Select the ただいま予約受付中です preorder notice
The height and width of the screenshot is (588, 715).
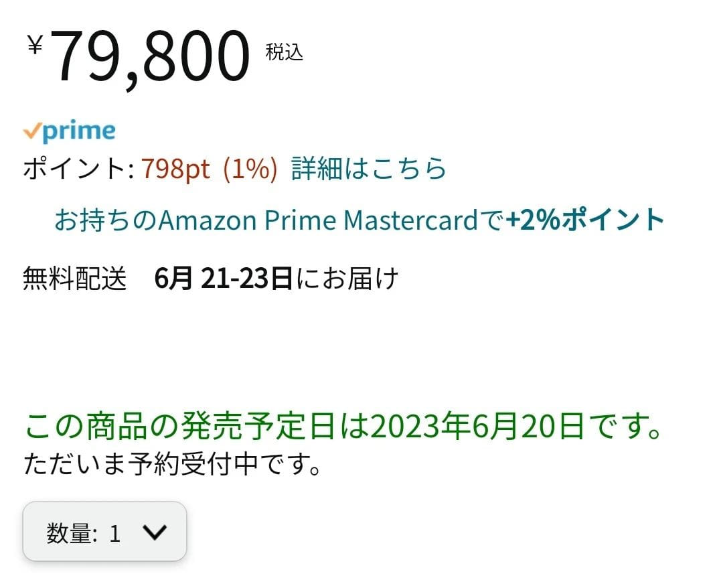171,463
